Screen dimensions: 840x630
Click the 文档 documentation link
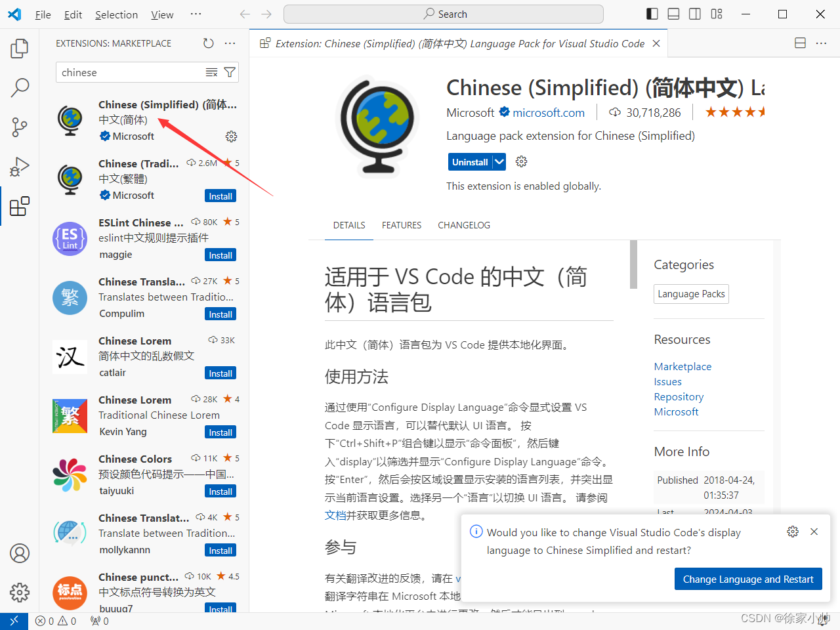pyautogui.click(x=335, y=515)
